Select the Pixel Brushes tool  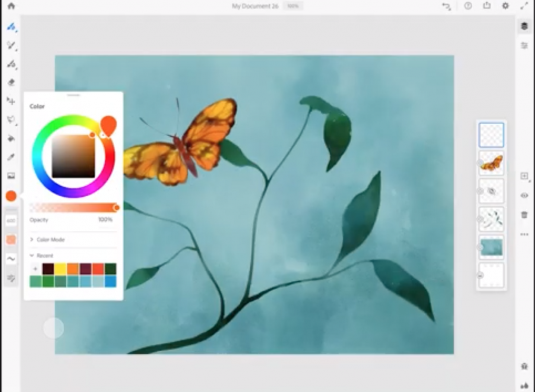click(x=10, y=27)
